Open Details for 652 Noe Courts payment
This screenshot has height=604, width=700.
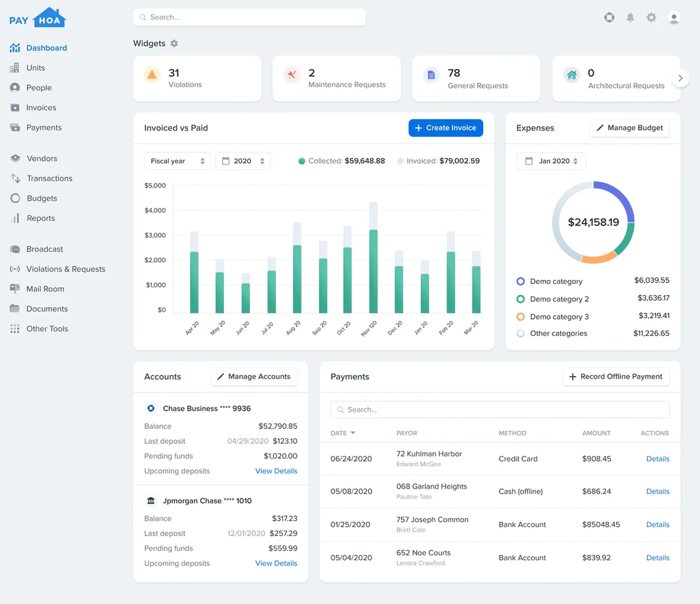tap(658, 558)
